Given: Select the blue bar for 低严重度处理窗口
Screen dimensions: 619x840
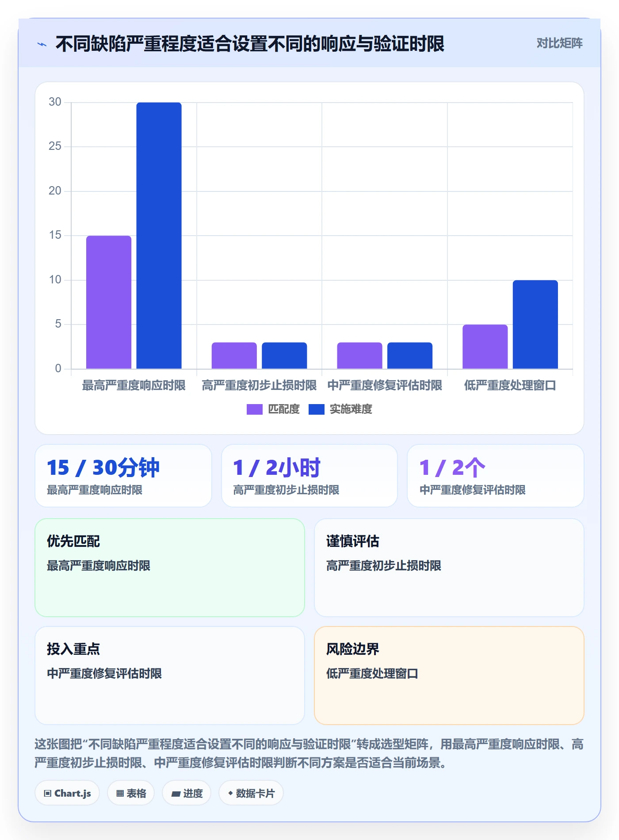Looking at the screenshot, I should [535, 325].
